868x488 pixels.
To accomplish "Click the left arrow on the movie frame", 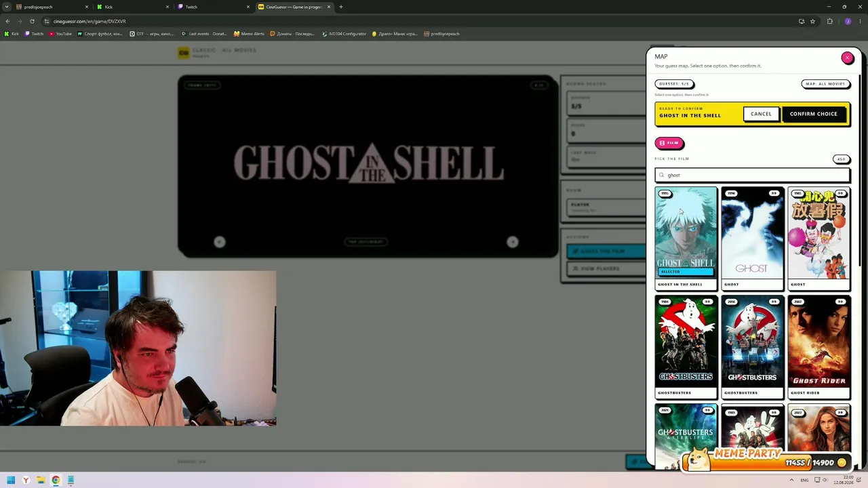I will click(220, 242).
